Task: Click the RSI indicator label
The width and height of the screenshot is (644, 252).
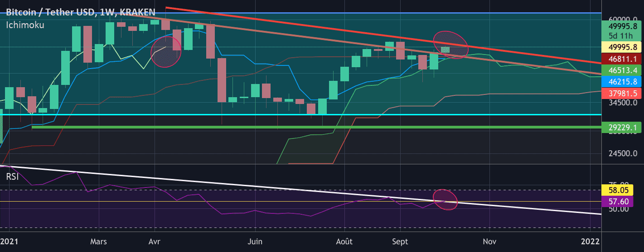Action: pos(12,177)
